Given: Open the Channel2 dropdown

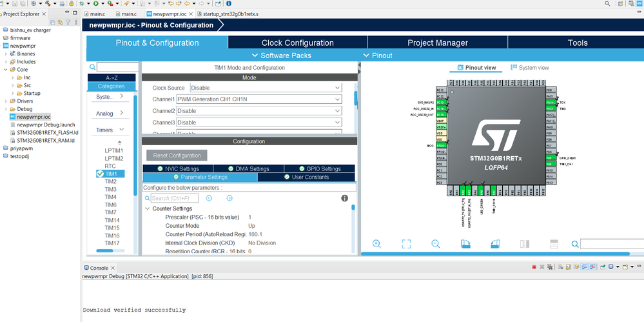Looking at the screenshot, I should coord(259,110).
